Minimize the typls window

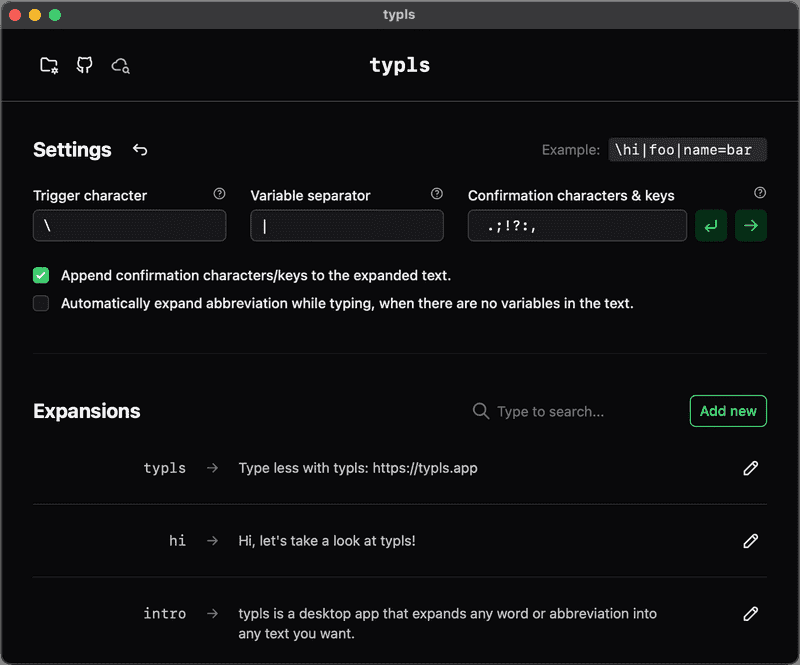click(x=35, y=15)
